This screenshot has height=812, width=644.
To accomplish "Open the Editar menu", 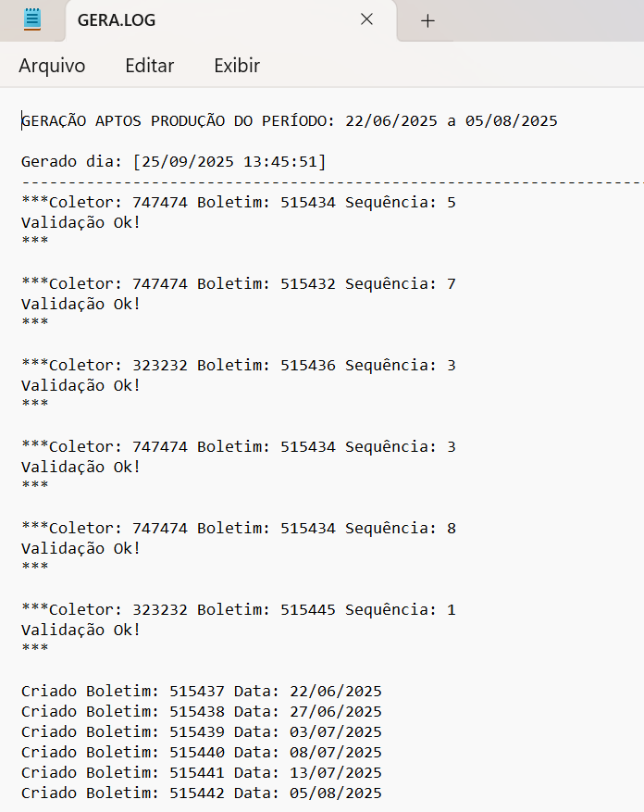I will pyautogui.click(x=149, y=66).
